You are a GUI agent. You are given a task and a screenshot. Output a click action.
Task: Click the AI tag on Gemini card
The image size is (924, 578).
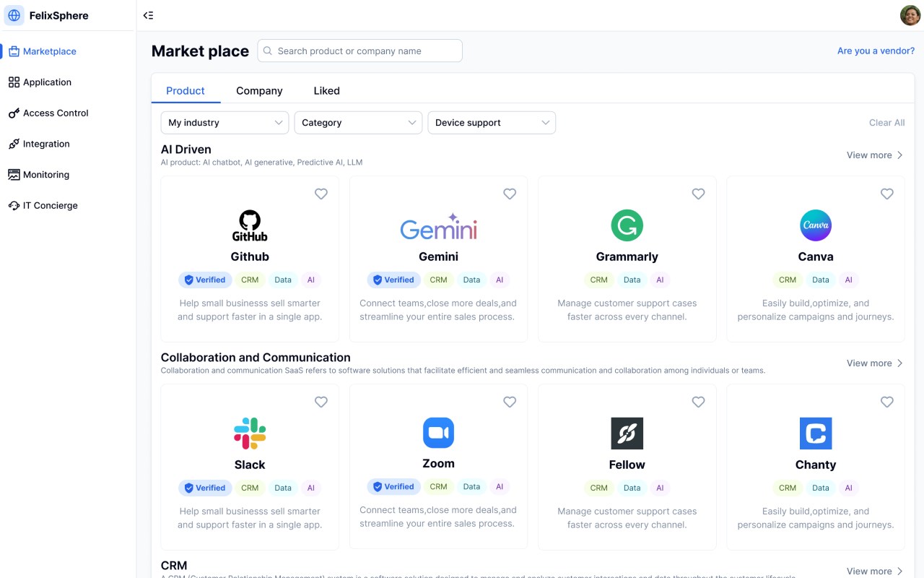[500, 280]
